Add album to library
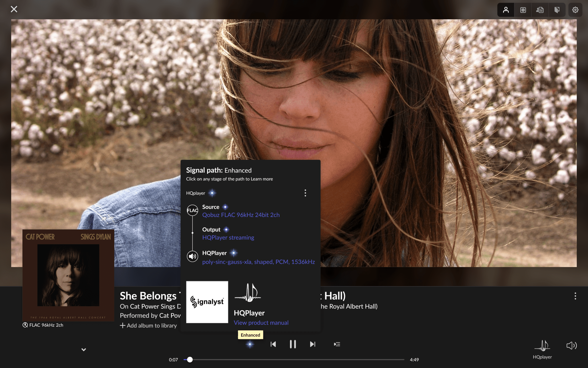The width and height of the screenshot is (588, 368). tap(148, 325)
